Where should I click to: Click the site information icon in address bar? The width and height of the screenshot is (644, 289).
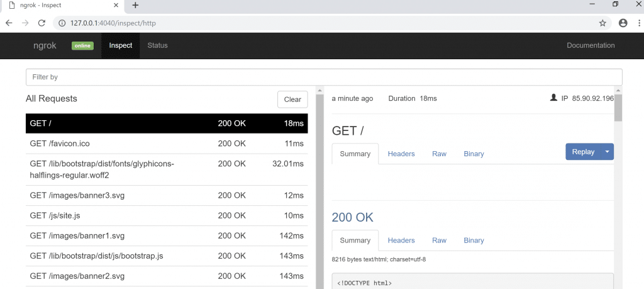pos(62,23)
